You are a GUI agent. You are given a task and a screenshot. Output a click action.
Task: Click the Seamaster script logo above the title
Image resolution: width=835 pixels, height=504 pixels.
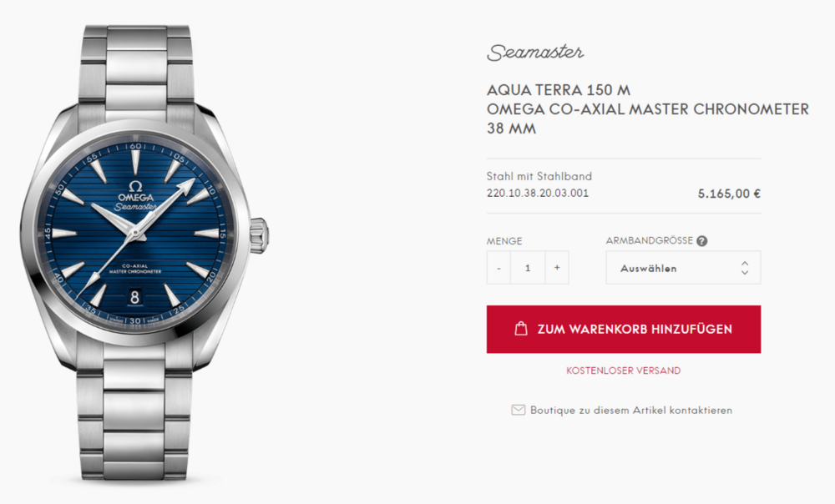pyautogui.click(x=535, y=53)
